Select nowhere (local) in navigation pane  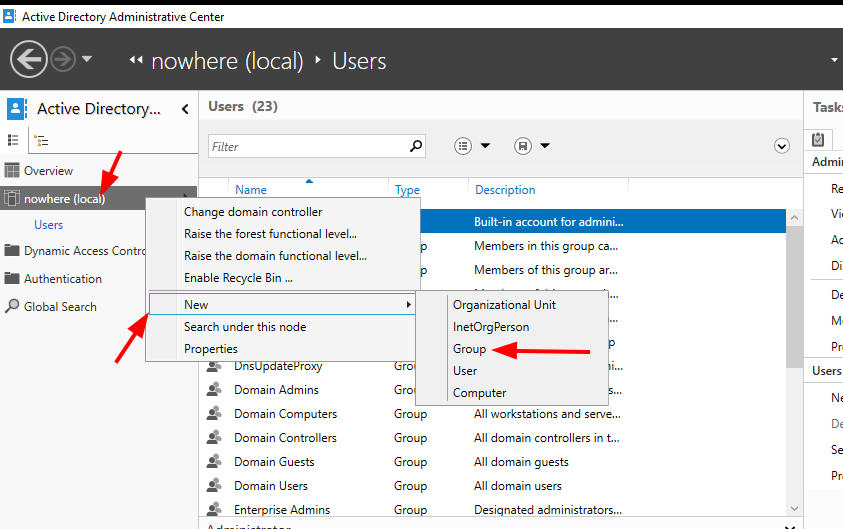pyautogui.click(x=99, y=198)
